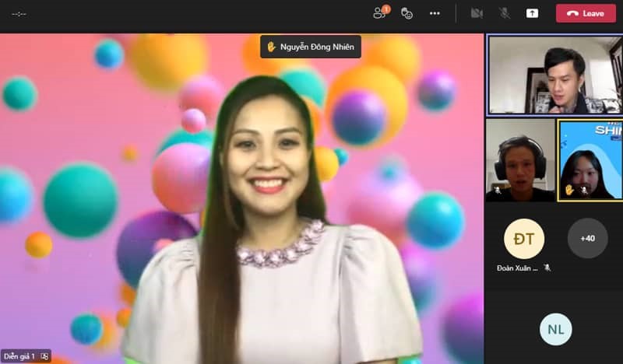Select the participant tile with blue background
Viewport: 623px width, 364px height.
(590, 160)
